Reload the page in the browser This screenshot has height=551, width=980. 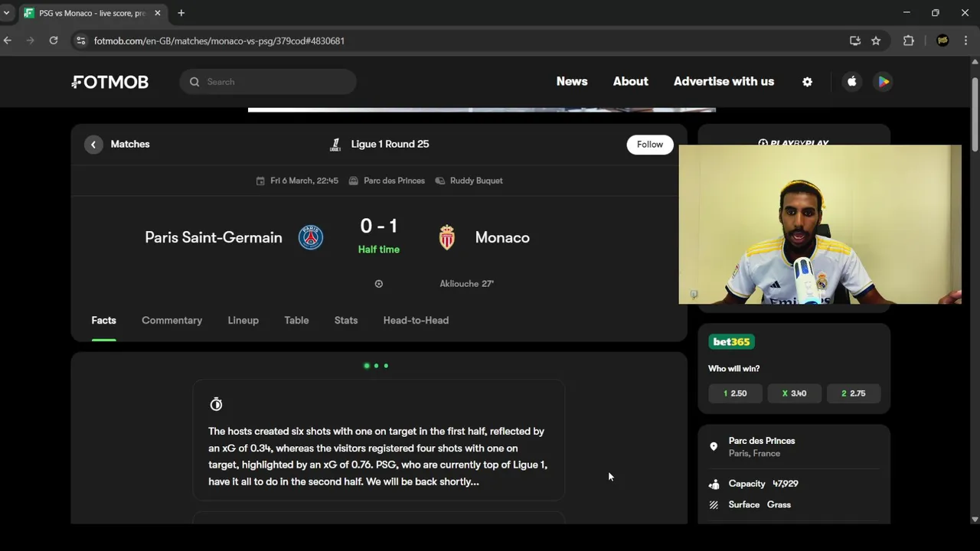(54, 41)
